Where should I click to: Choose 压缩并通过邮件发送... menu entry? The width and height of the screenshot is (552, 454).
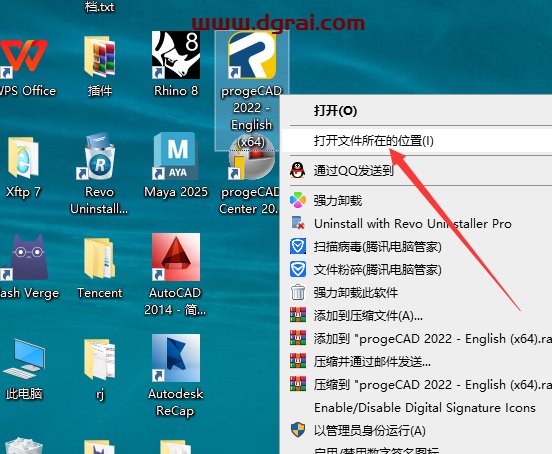click(x=417, y=361)
